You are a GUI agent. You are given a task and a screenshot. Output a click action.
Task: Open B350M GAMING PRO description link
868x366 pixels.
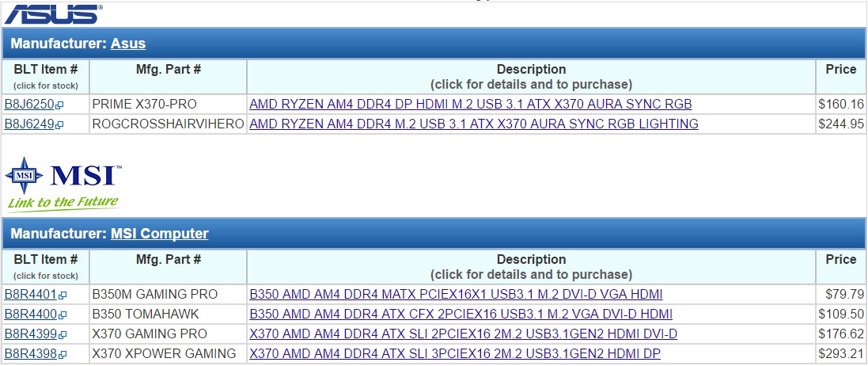coord(456,294)
